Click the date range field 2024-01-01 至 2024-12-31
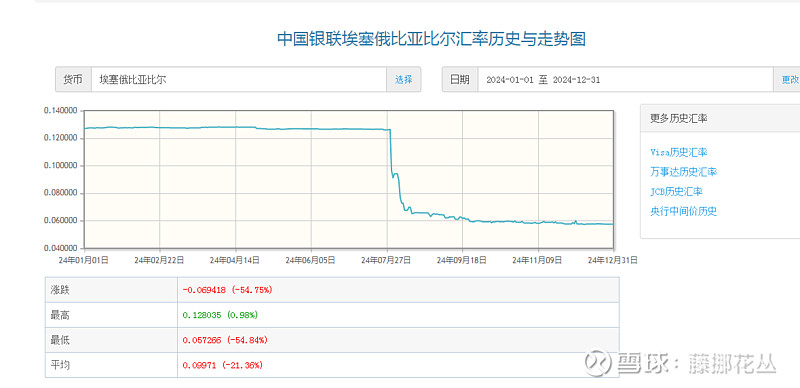This screenshot has height=388, width=800. pyautogui.click(x=626, y=80)
